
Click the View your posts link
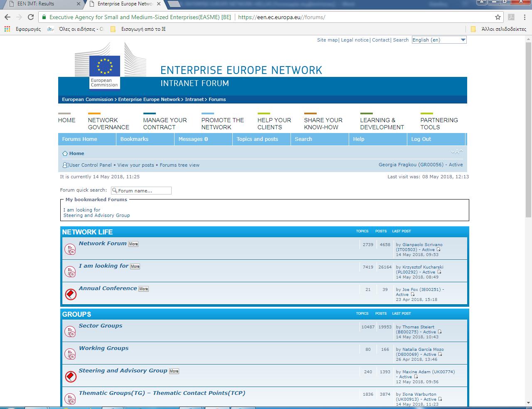point(135,165)
